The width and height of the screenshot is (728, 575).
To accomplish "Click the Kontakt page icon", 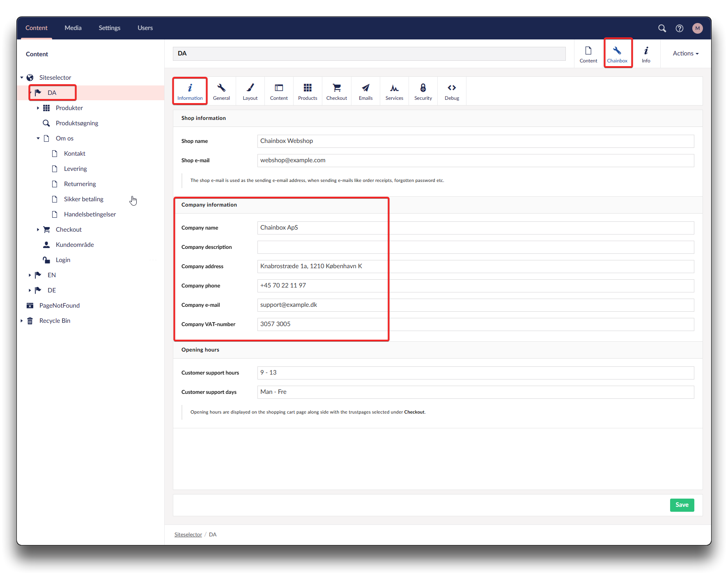I will pyautogui.click(x=55, y=154).
